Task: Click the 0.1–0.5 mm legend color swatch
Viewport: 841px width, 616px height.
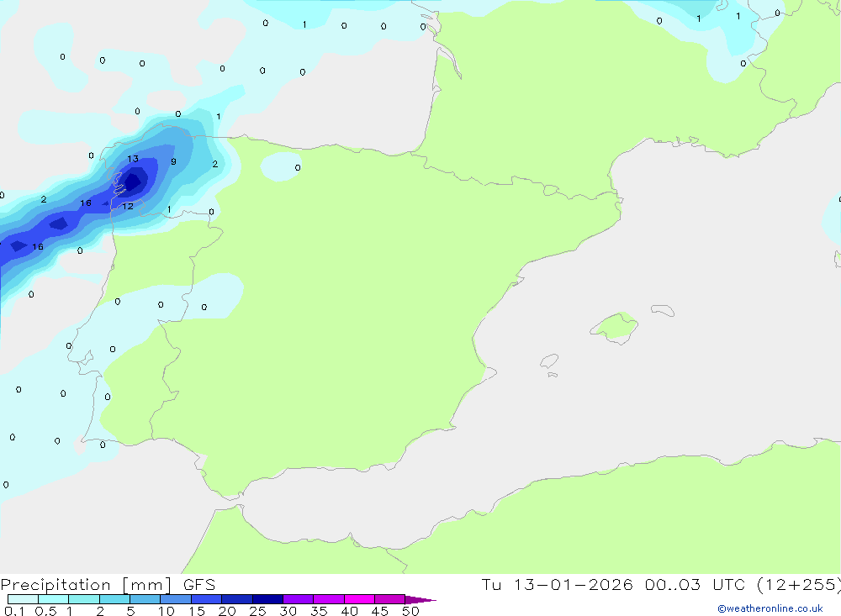Action: pyautogui.click(x=23, y=599)
